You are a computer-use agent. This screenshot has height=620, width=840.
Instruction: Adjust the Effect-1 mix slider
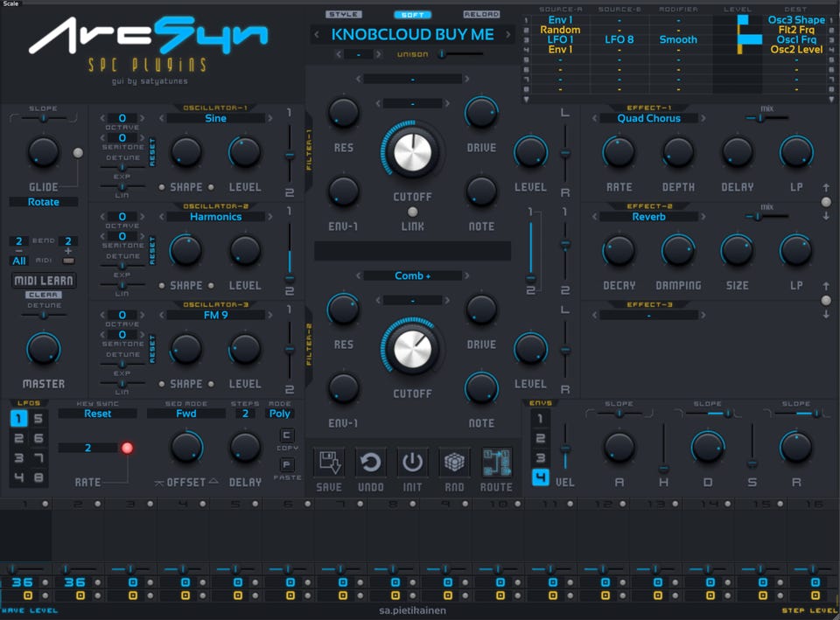coord(767,118)
